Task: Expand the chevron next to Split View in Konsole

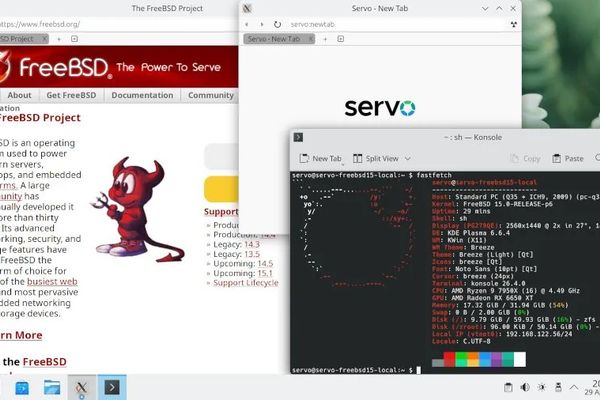Action: 408,158
